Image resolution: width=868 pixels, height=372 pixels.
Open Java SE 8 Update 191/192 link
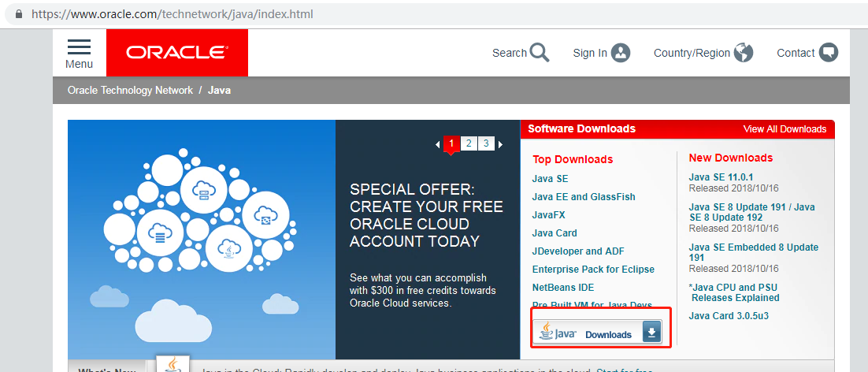click(x=751, y=212)
